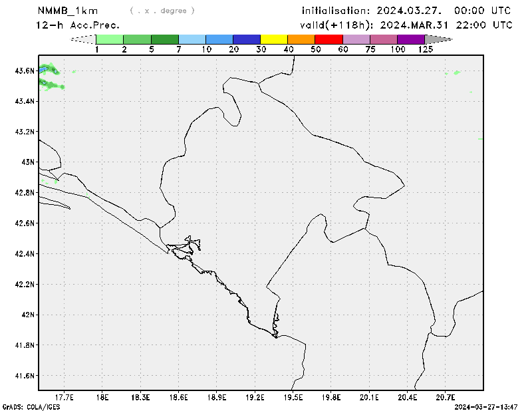Click the valid(+118h) time text
Image resolution: width=532 pixels, height=411 pixels.
[x=406, y=25]
